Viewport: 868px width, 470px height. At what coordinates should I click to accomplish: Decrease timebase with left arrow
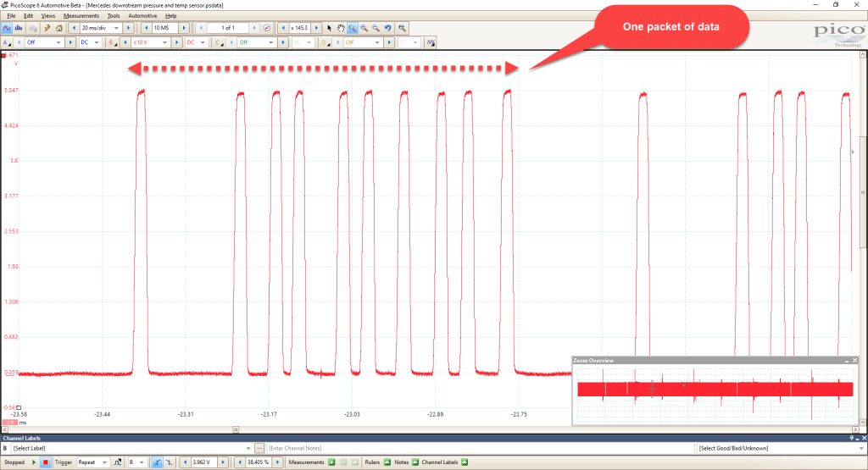[x=75, y=28]
